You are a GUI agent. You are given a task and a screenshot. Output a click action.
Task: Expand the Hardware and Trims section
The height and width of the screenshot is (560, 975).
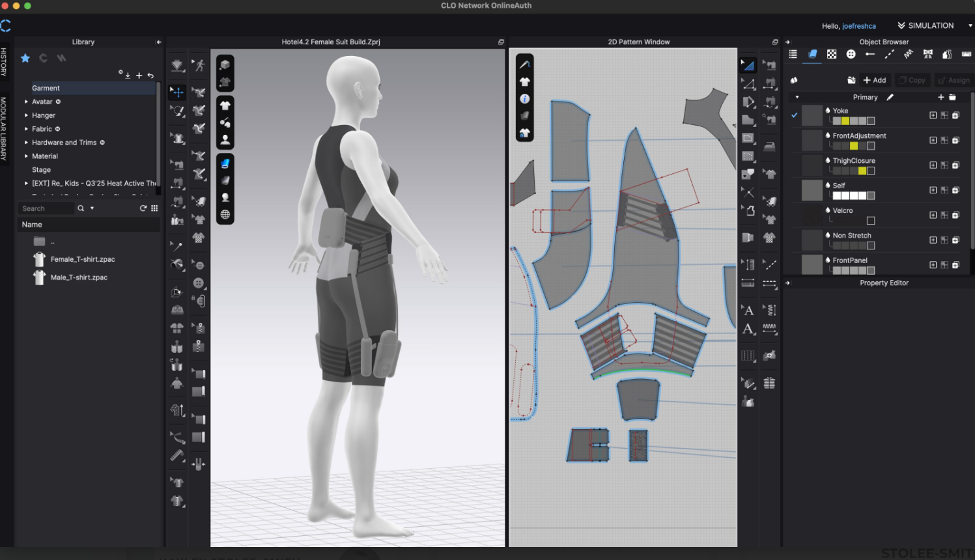[26, 142]
